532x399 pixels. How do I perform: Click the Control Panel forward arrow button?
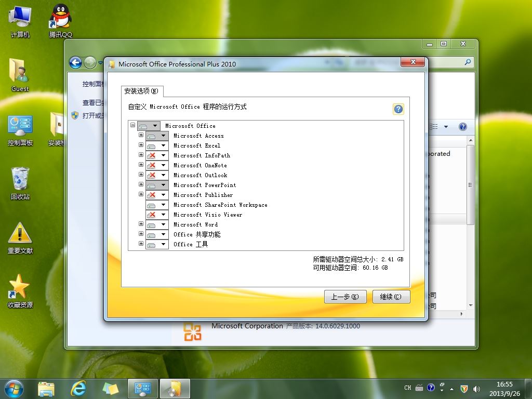click(x=90, y=62)
